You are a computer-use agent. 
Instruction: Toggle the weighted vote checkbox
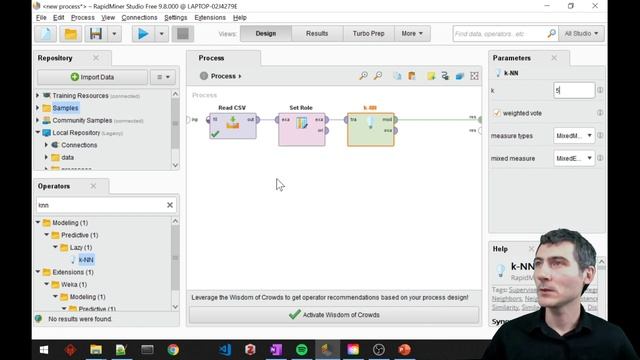[497, 113]
